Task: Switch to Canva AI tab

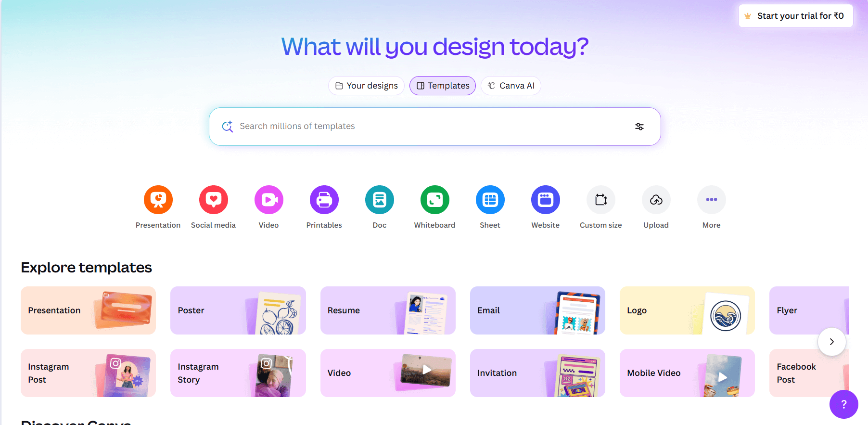Action: pyautogui.click(x=511, y=86)
